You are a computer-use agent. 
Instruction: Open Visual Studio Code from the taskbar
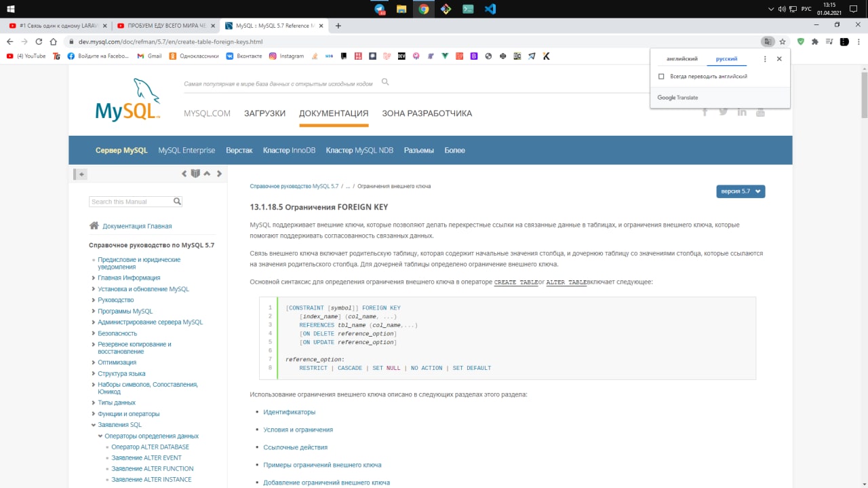coord(490,9)
